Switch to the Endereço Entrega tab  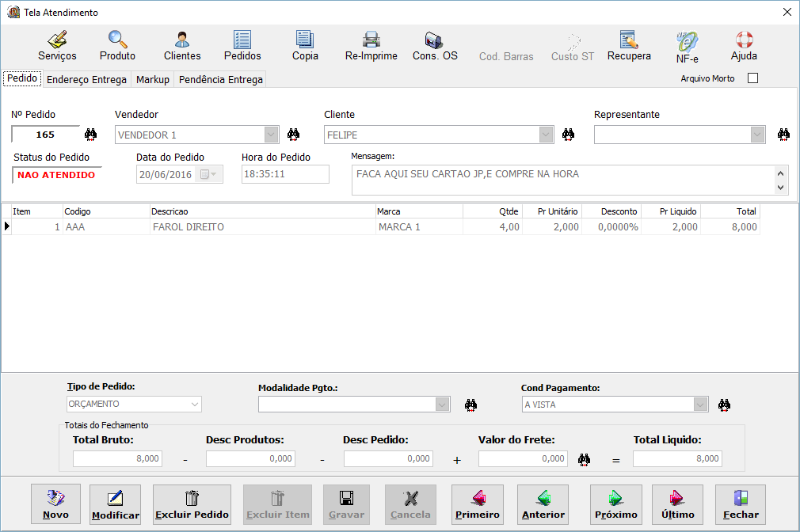(x=86, y=80)
